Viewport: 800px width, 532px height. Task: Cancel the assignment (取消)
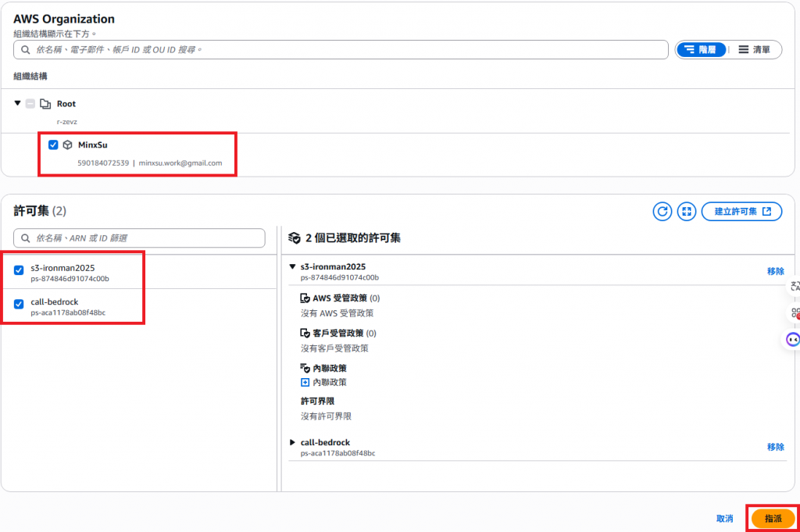click(x=724, y=518)
